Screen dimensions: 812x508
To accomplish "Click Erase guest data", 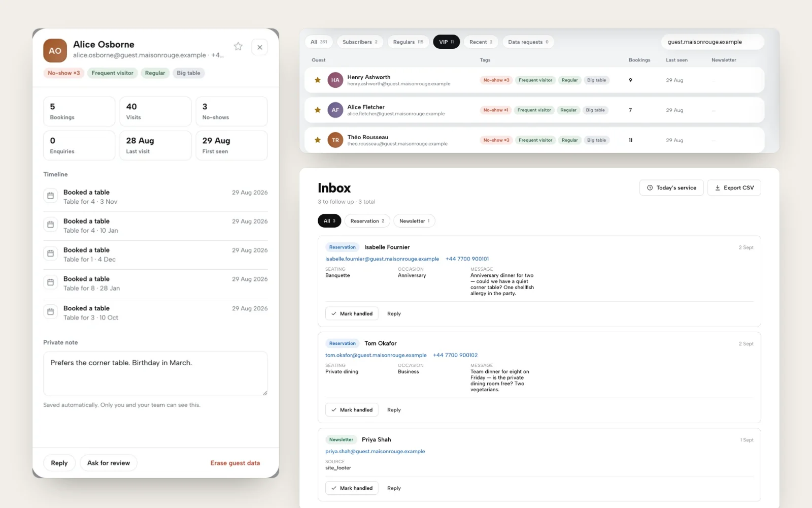I will tap(235, 463).
